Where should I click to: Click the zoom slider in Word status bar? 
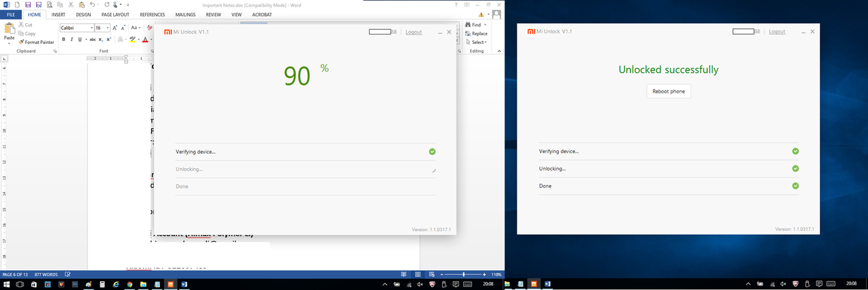tap(464, 274)
